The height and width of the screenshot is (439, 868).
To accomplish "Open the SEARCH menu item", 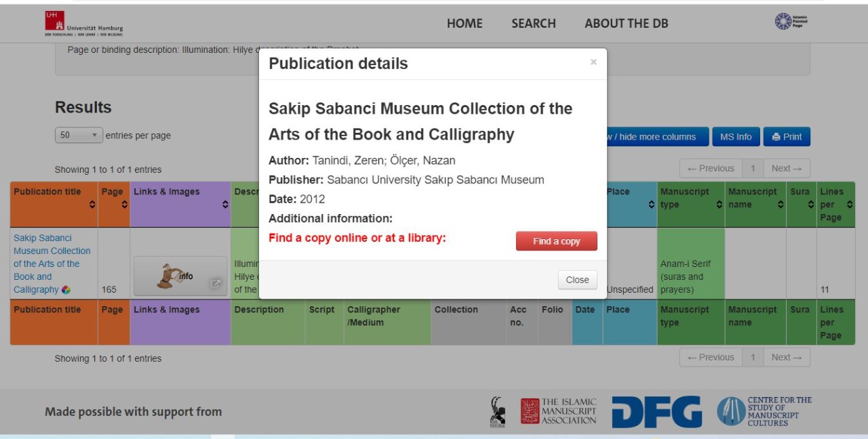I will tap(534, 24).
